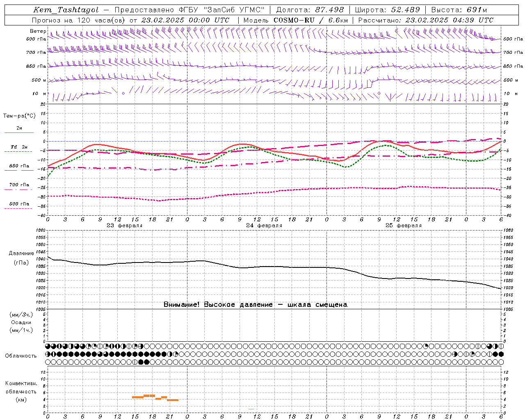
Task: Click the 'Рассчитано: 23.02.2025 04:39 UTC' timestamp
Action: (426, 20)
